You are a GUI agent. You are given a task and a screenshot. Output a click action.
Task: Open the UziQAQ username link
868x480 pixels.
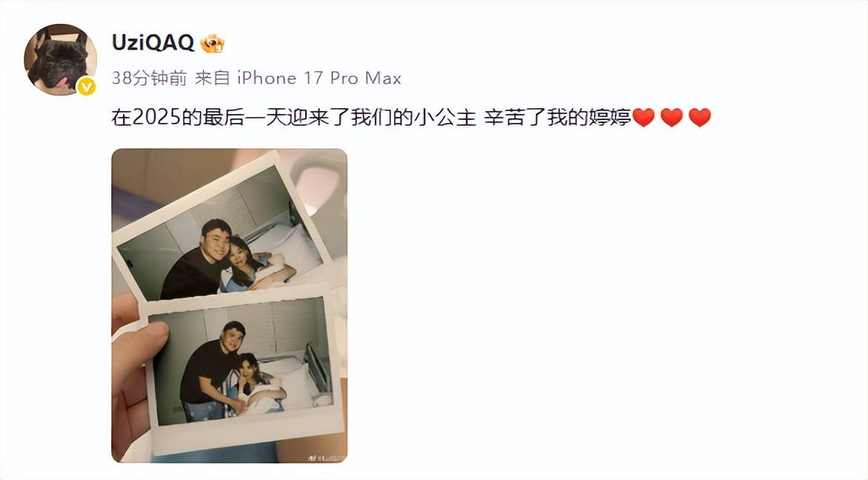coord(153,43)
